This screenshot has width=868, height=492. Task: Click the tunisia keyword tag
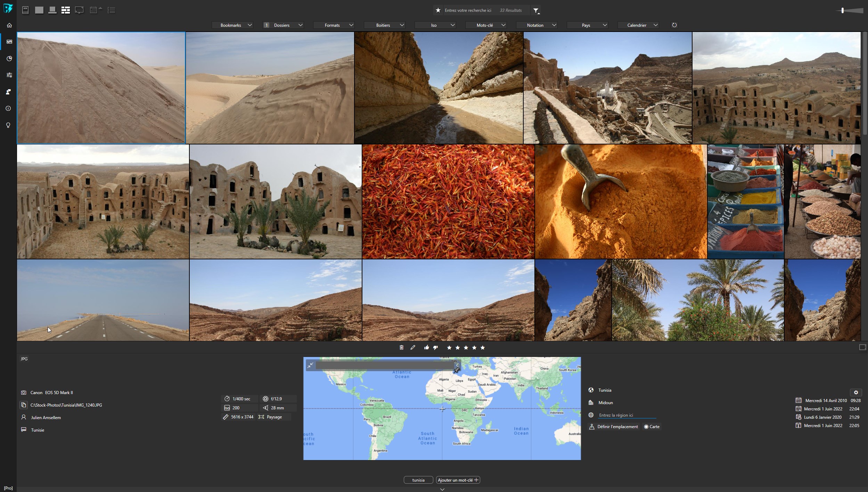[418, 480]
